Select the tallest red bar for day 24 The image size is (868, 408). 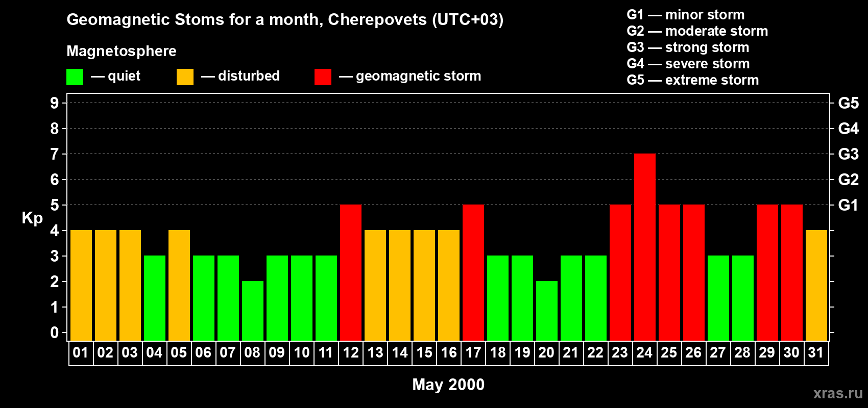pos(645,247)
